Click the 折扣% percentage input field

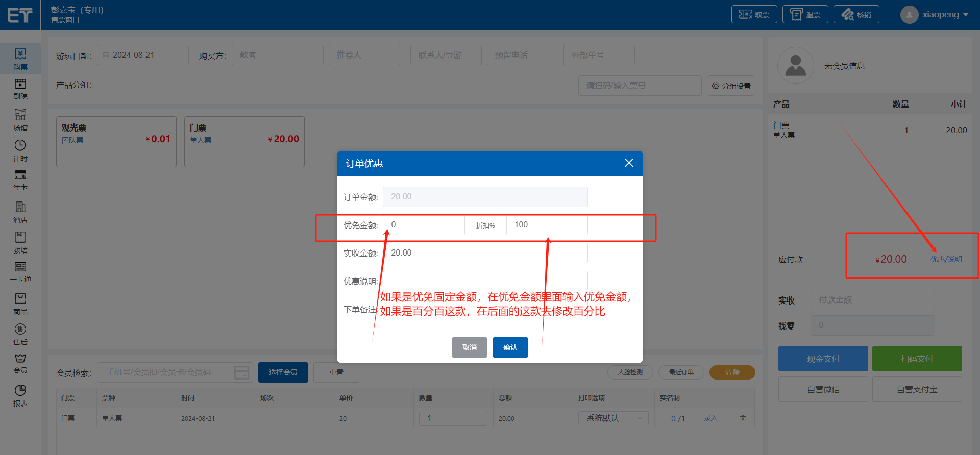[x=547, y=225]
